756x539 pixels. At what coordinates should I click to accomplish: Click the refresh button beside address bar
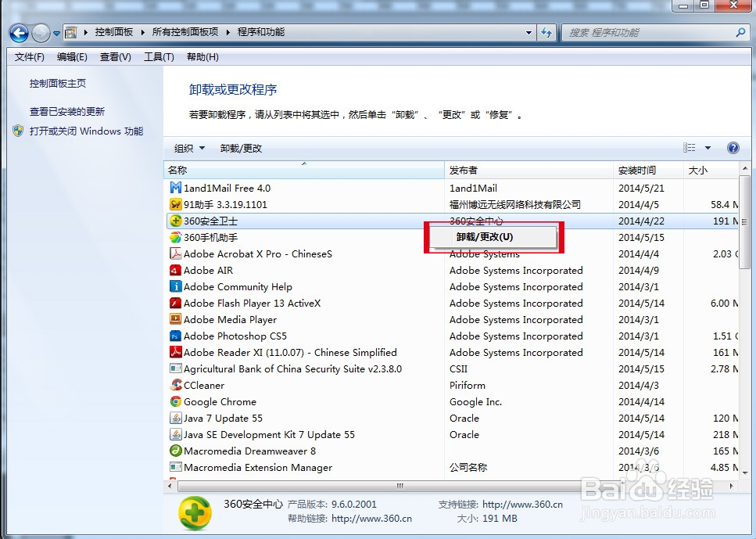546,33
